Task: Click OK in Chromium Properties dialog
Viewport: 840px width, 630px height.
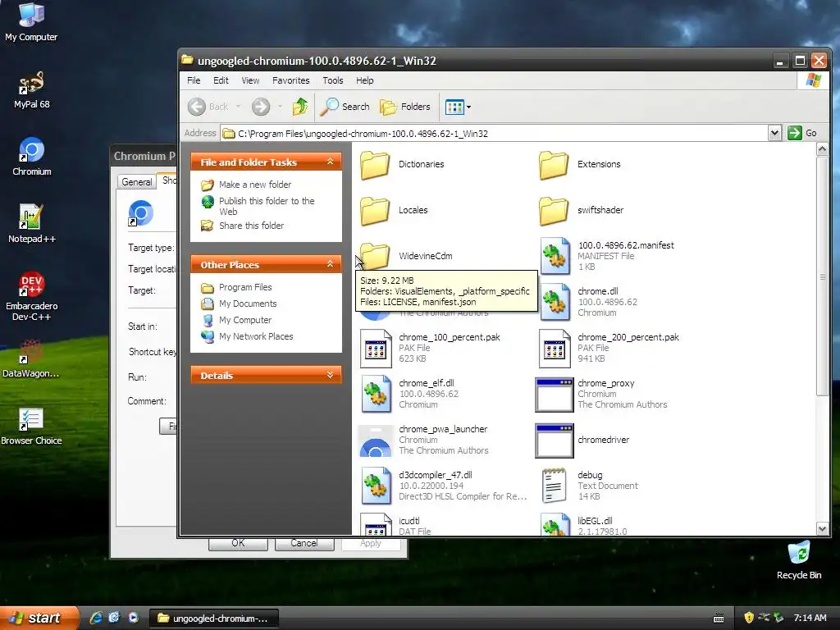Action: pos(238,543)
